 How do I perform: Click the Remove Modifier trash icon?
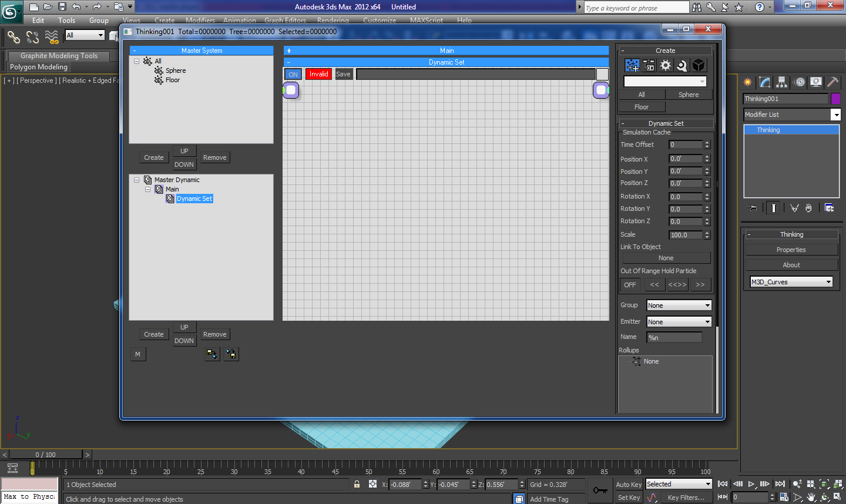coord(808,208)
